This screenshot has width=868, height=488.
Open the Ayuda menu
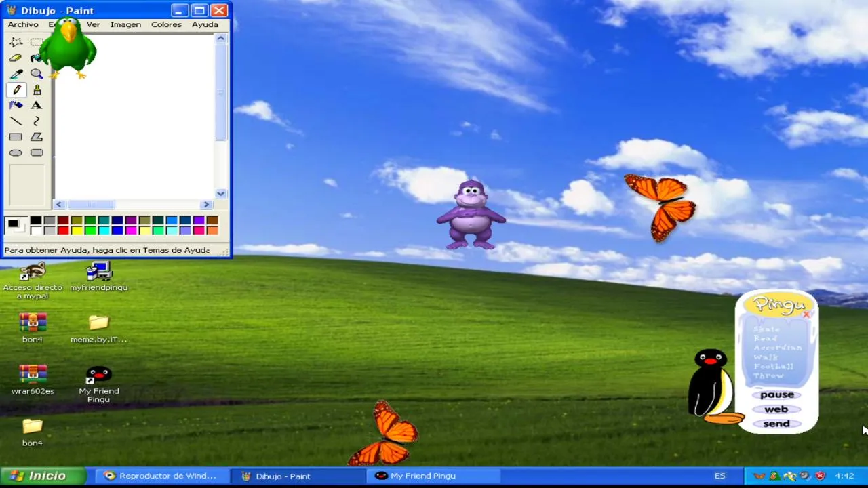pos(205,24)
